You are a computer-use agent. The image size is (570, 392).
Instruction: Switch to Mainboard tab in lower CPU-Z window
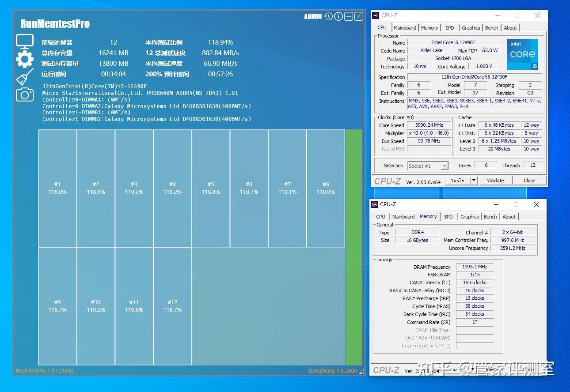pyautogui.click(x=403, y=217)
